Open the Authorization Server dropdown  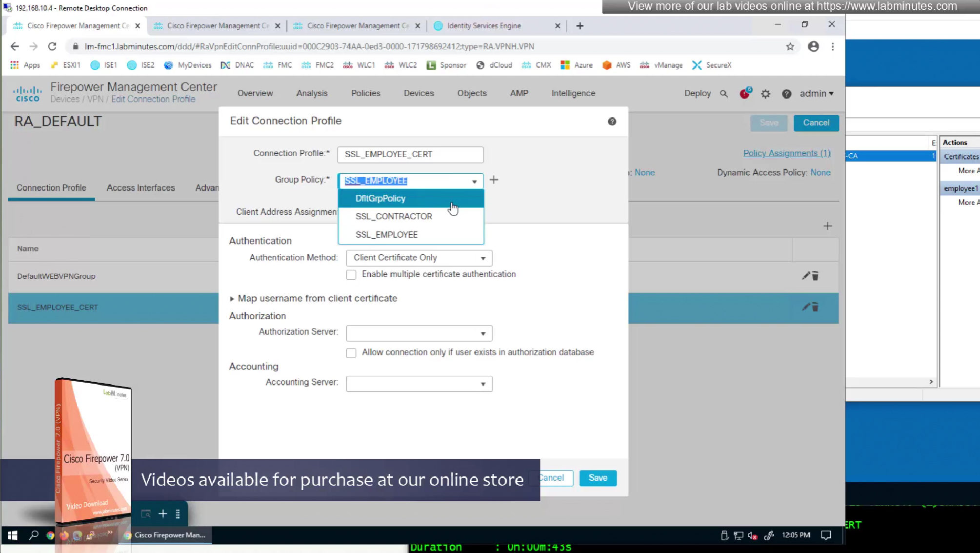pos(419,333)
